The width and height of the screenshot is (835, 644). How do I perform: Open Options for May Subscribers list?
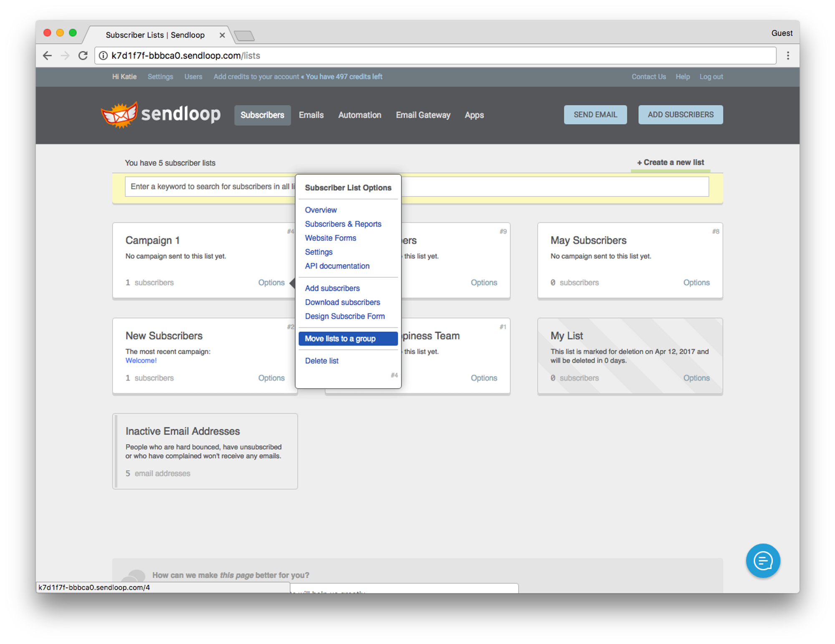(x=696, y=283)
